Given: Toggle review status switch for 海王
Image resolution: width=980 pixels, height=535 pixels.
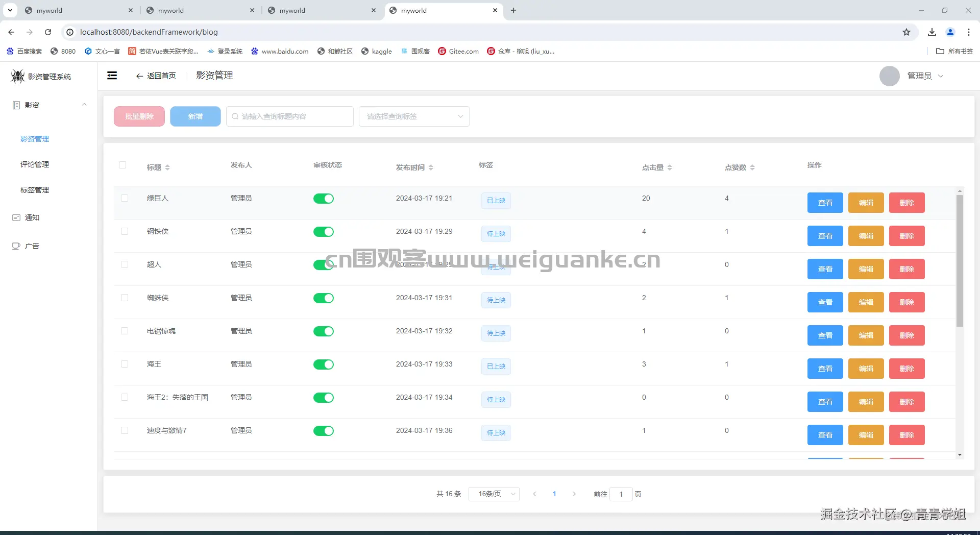Looking at the screenshot, I should click(324, 364).
